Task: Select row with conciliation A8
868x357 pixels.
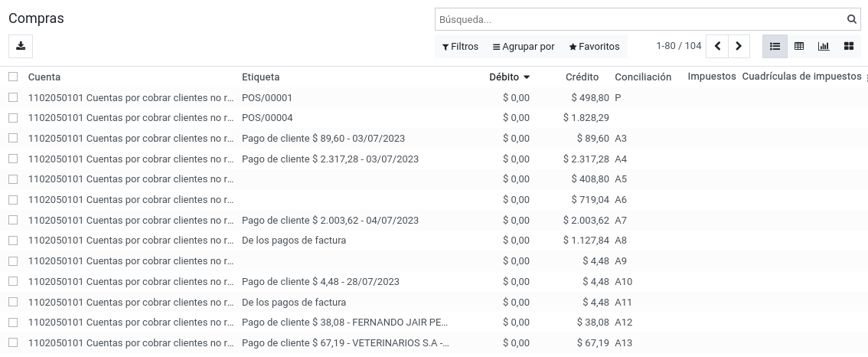Action: point(13,240)
